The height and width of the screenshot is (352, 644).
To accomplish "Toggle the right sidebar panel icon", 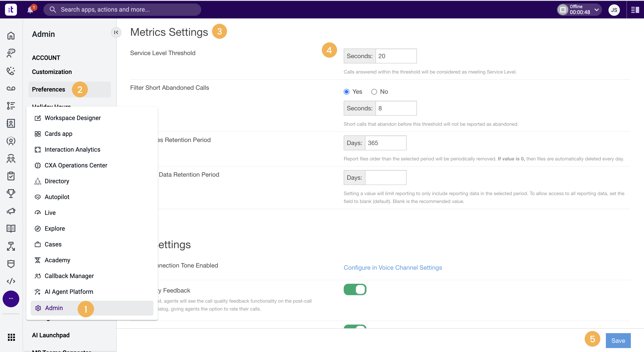I will click(x=635, y=10).
